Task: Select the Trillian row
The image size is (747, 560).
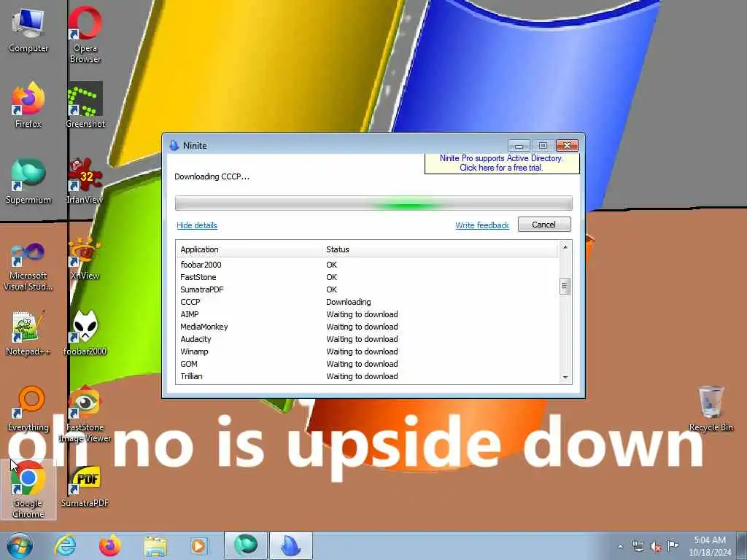Action: tap(367, 376)
